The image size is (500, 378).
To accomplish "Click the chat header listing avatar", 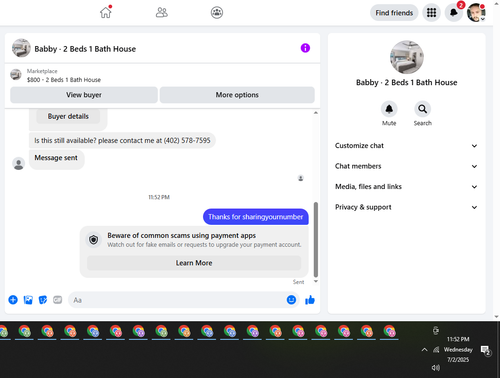I will [x=21, y=48].
